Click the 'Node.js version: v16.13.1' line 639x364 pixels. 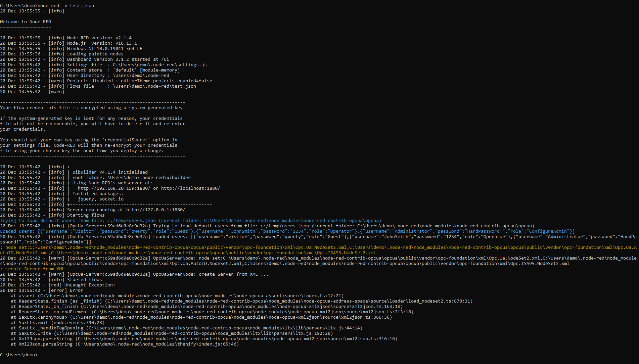click(x=69, y=43)
